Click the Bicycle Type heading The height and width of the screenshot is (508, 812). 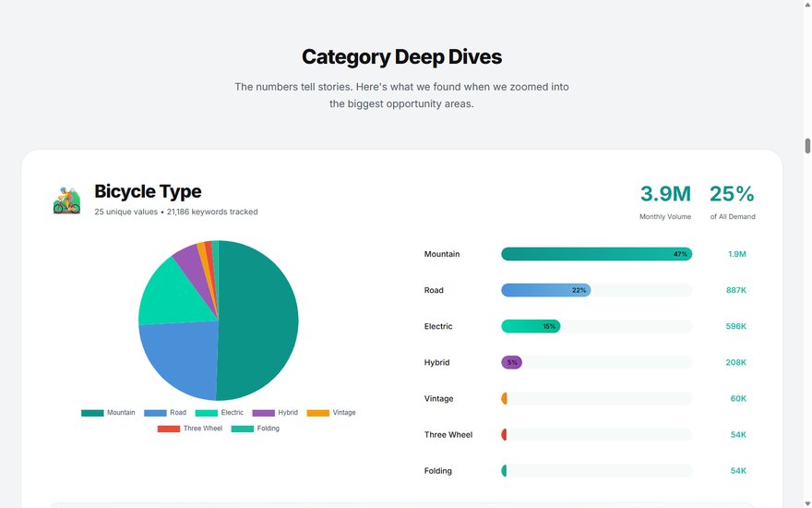point(148,191)
